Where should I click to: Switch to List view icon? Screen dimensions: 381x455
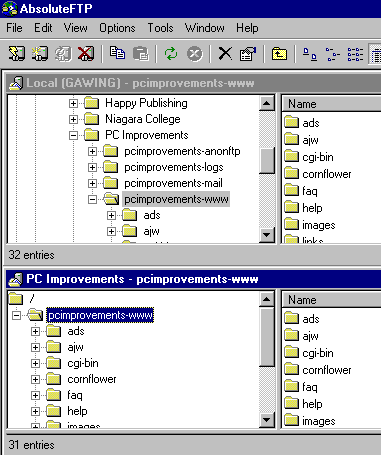pyautogui.click(x=355, y=54)
